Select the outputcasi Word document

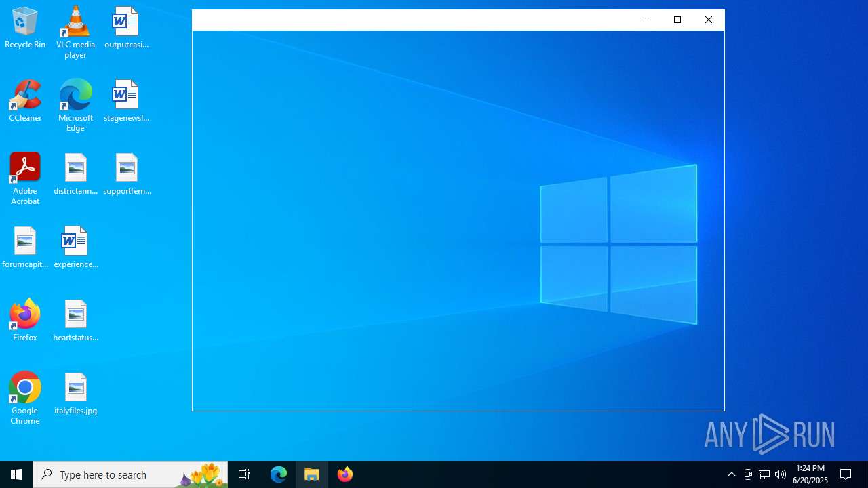click(126, 28)
